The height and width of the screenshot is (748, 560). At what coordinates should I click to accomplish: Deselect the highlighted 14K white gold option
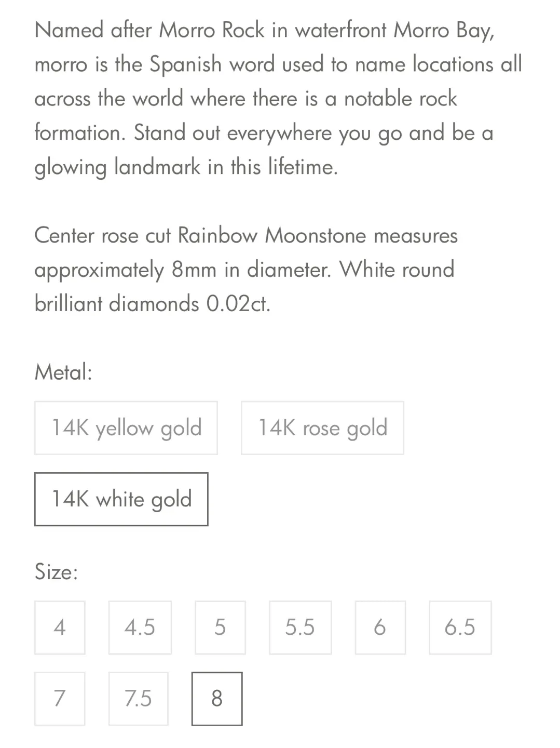tap(121, 499)
